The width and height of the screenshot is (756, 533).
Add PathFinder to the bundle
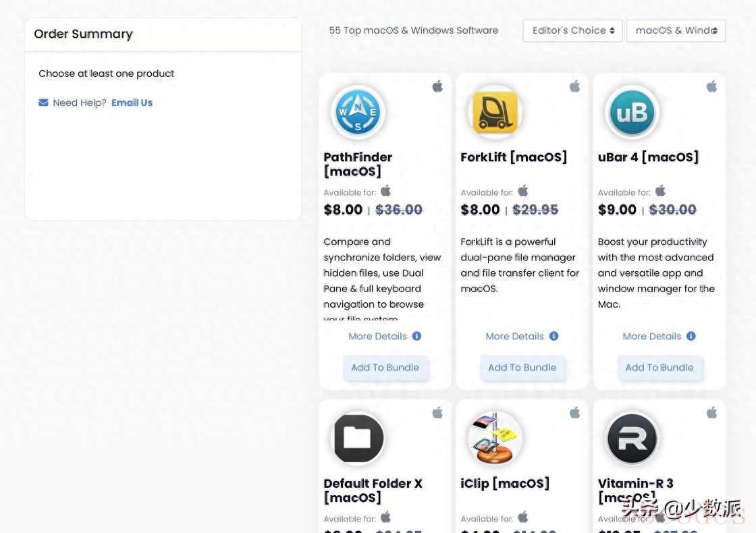coord(385,368)
